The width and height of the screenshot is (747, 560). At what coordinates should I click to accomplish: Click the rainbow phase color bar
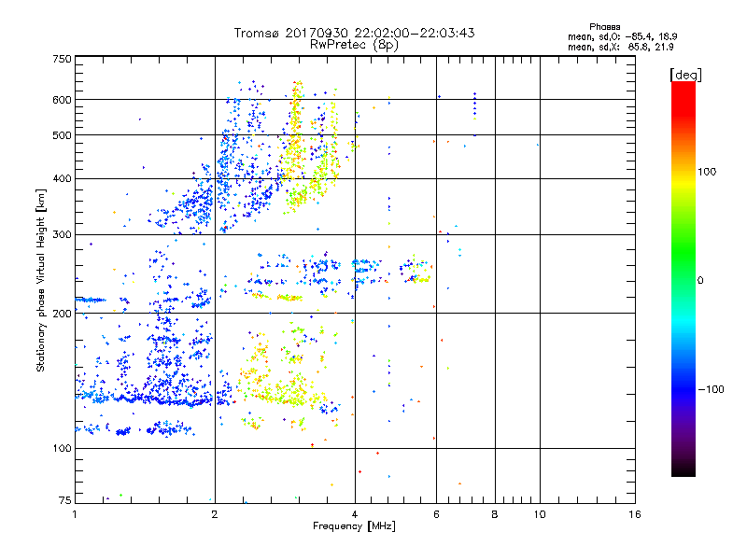[684, 279]
